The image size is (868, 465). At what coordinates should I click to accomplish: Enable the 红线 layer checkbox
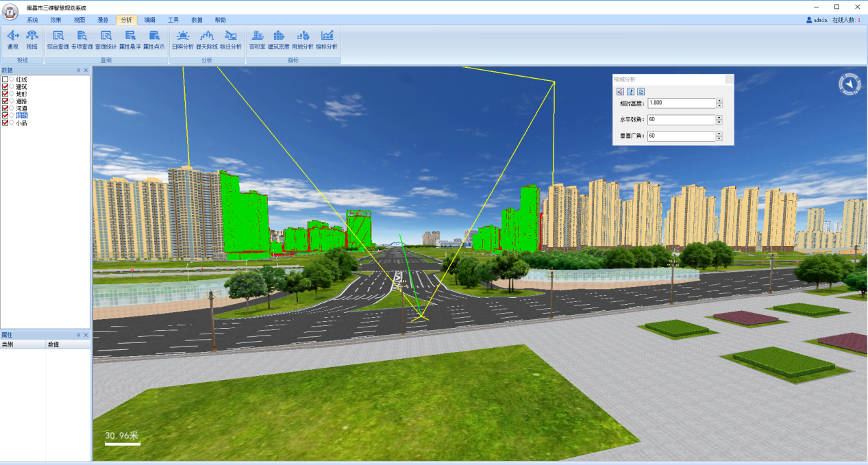coord(5,79)
